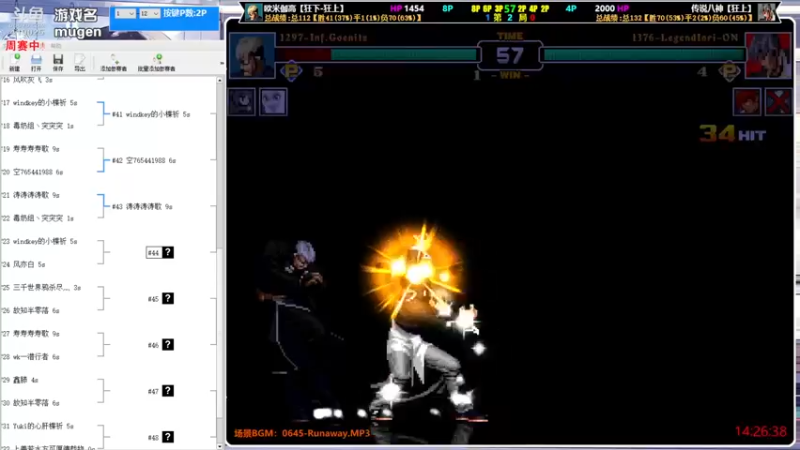Click the first small teammate portrait under Goenitz
Screen dimensions: 800x450
[242, 102]
